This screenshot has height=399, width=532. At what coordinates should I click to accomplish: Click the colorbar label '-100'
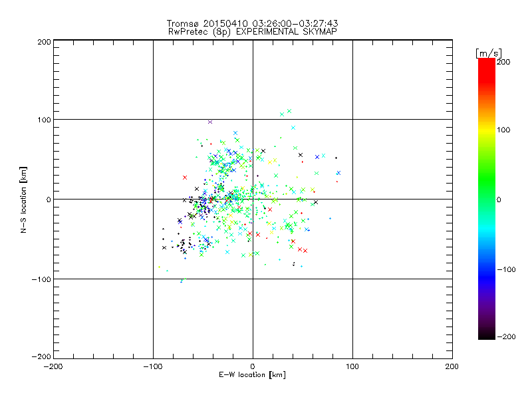point(506,270)
